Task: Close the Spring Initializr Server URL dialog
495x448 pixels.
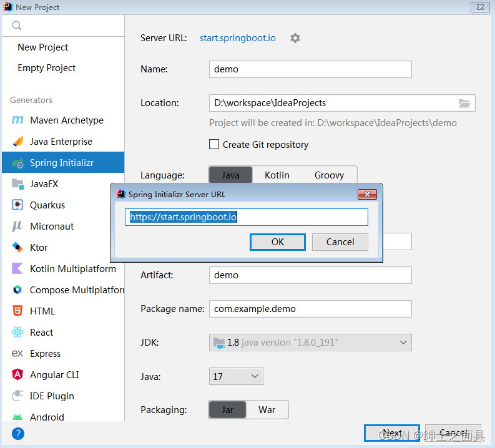Action: click(x=367, y=194)
